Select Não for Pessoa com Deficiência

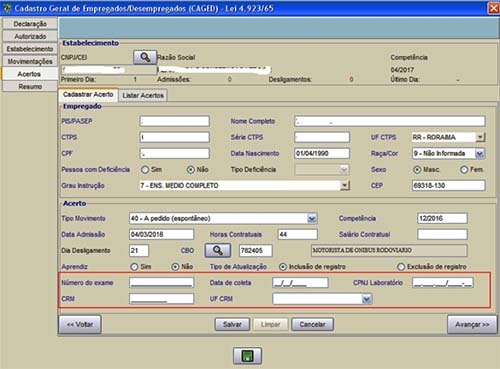click(x=191, y=170)
